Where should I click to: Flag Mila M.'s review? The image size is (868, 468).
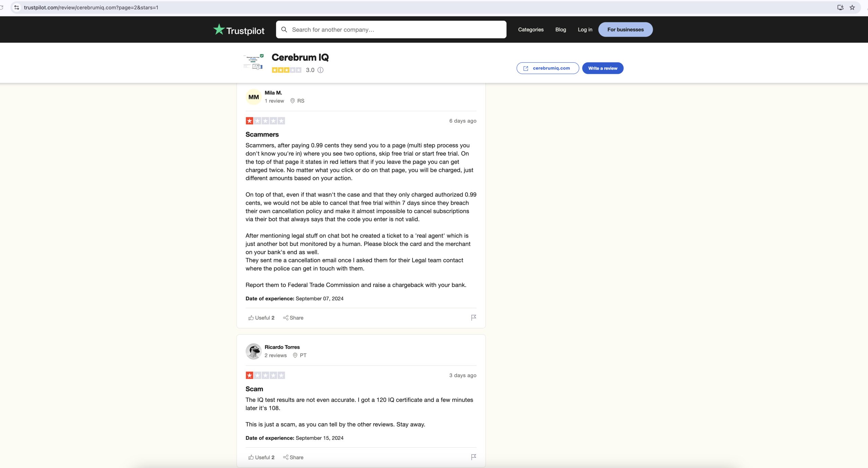tap(473, 318)
